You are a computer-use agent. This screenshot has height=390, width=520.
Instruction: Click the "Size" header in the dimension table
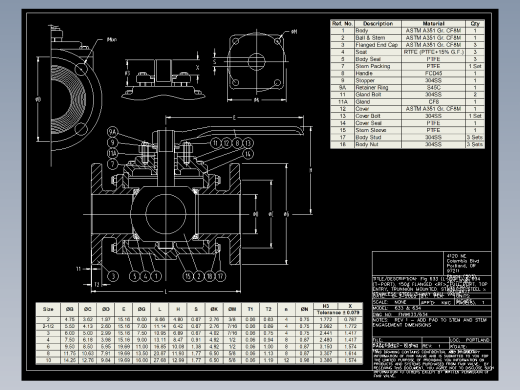pos(48,309)
